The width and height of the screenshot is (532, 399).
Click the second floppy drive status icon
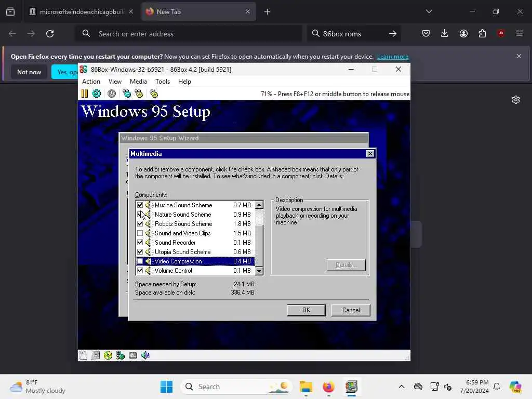[96, 355]
